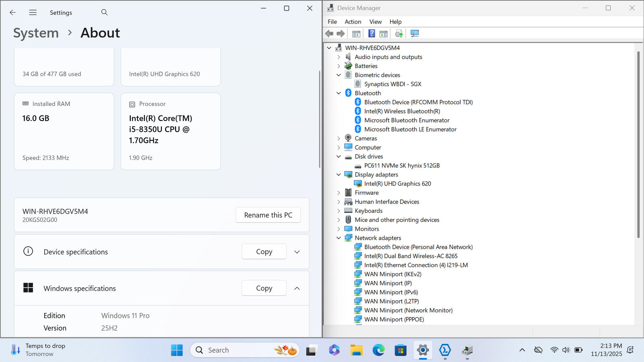Click the Device Manager vertical scrollbar
This screenshot has height=362, width=644.
point(638,145)
